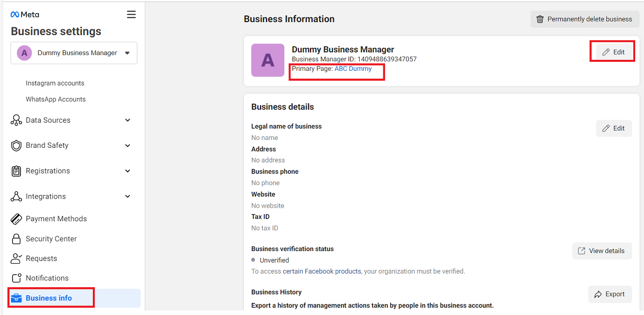644x315 pixels.
Task: Click the Brand Safety shield icon
Action: point(16,146)
